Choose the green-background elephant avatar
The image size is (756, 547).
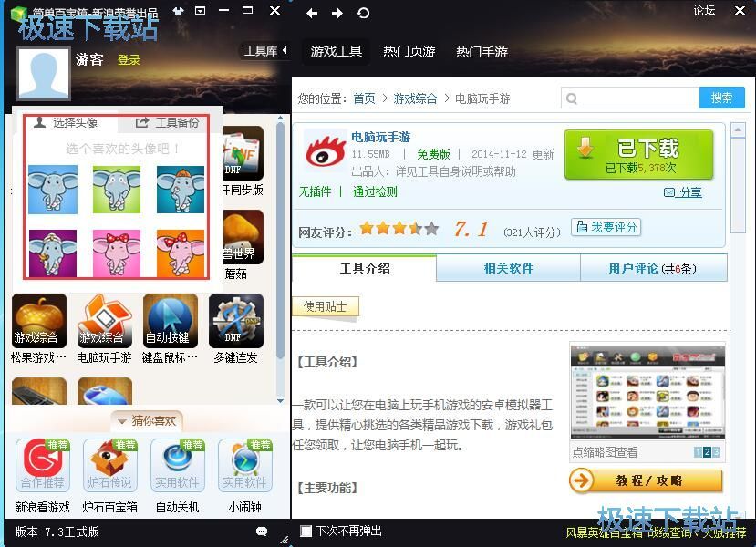[x=117, y=190]
